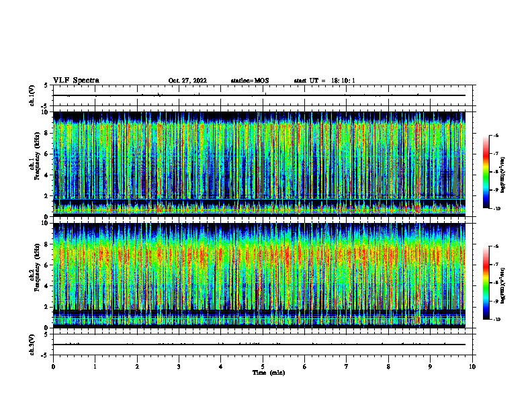532x411 pixels.
Task: Click the "start UT = 18:10:1" label
Action: [x=324, y=81]
